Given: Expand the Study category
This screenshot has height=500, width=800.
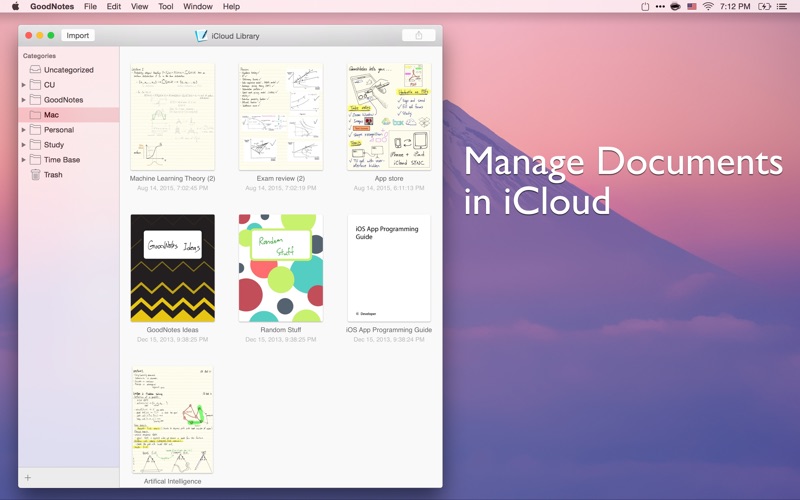Looking at the screenshot, I should [23, 144].
